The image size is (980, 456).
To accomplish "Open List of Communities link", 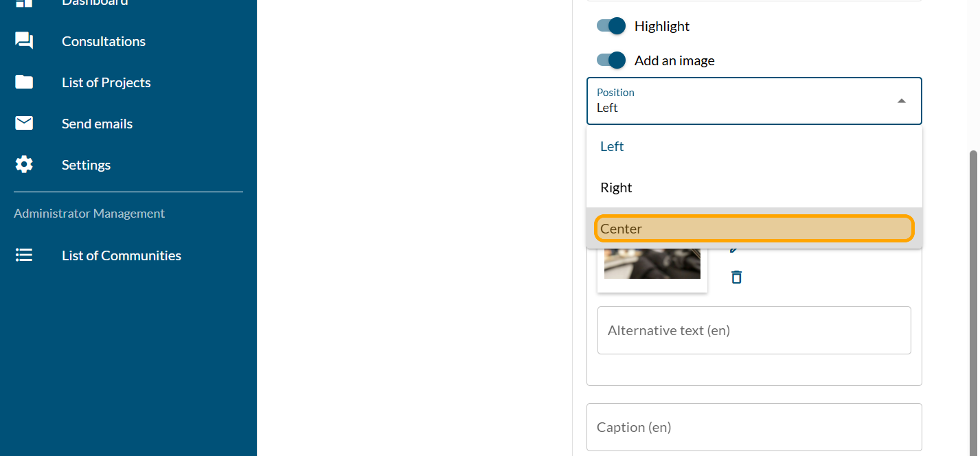I will 121,255.
